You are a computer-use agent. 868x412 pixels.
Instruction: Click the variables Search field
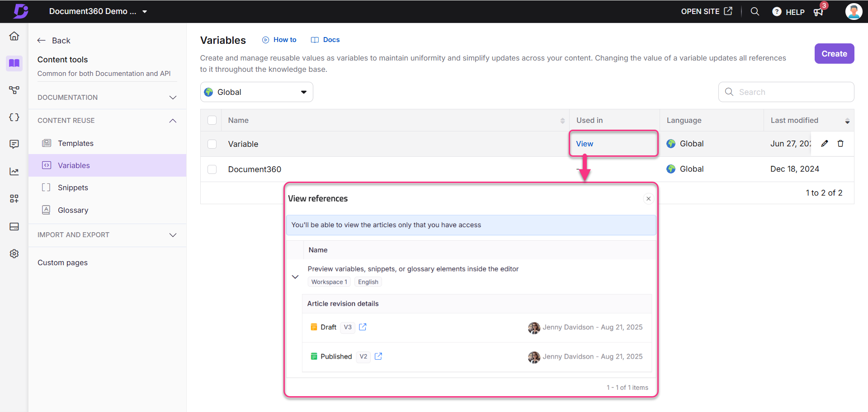pyautogui.click(x=786, y=92)
